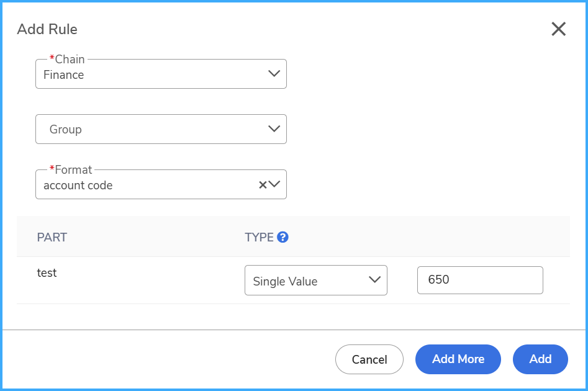Expand the Format field chevron arrow
Screen dimensions: 588x391
click(x=274, y=184)
